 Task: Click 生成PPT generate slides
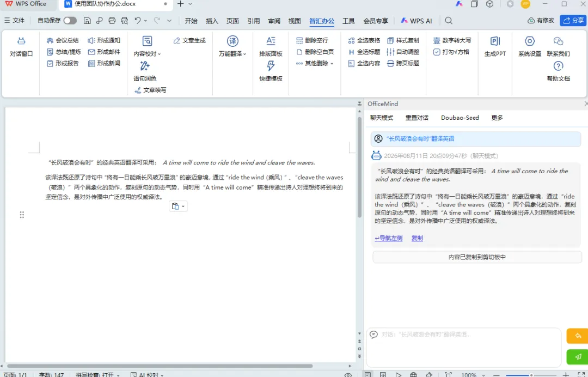495,46
